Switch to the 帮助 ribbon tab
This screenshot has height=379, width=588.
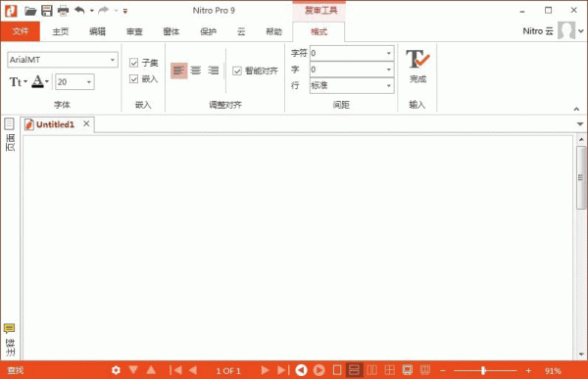(x=273, y=32)
